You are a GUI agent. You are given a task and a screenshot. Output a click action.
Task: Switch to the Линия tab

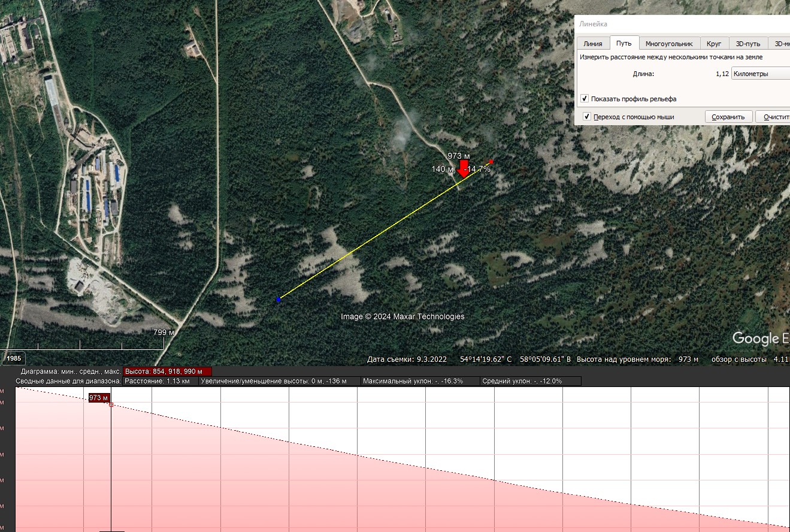point(593,44)
